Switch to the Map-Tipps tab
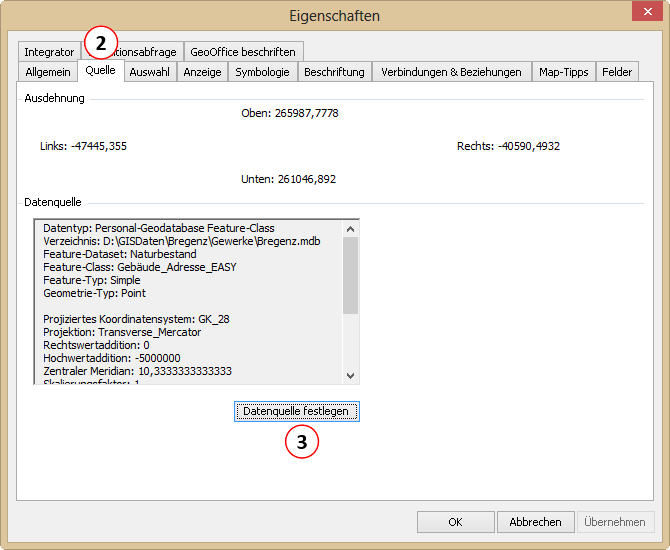Image resolution: width=670 pixels, height=550 pixels. (563, 72)
